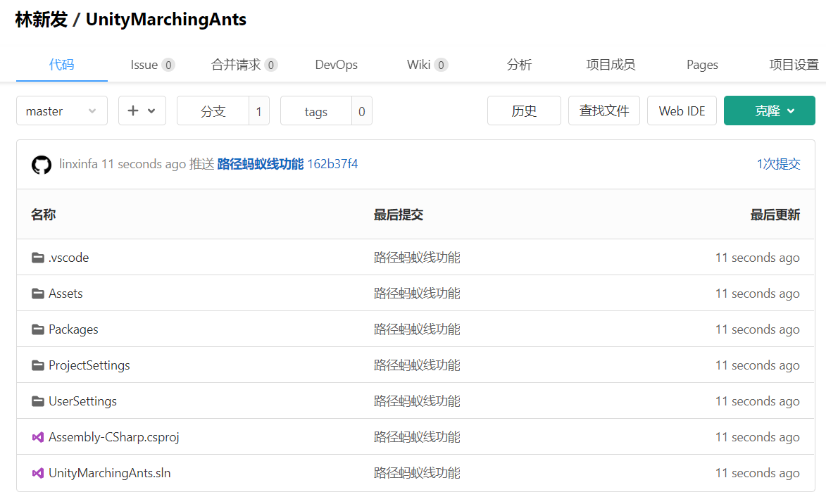Click the folder icon next to Packages
The image size is (826, 504).
point(38,329)
